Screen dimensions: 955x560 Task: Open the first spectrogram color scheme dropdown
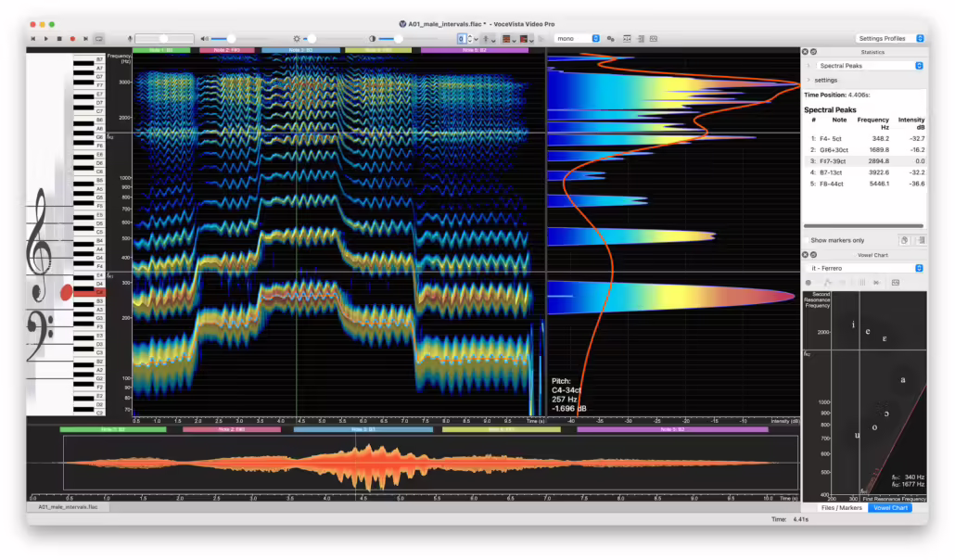(x=509, y=39)
